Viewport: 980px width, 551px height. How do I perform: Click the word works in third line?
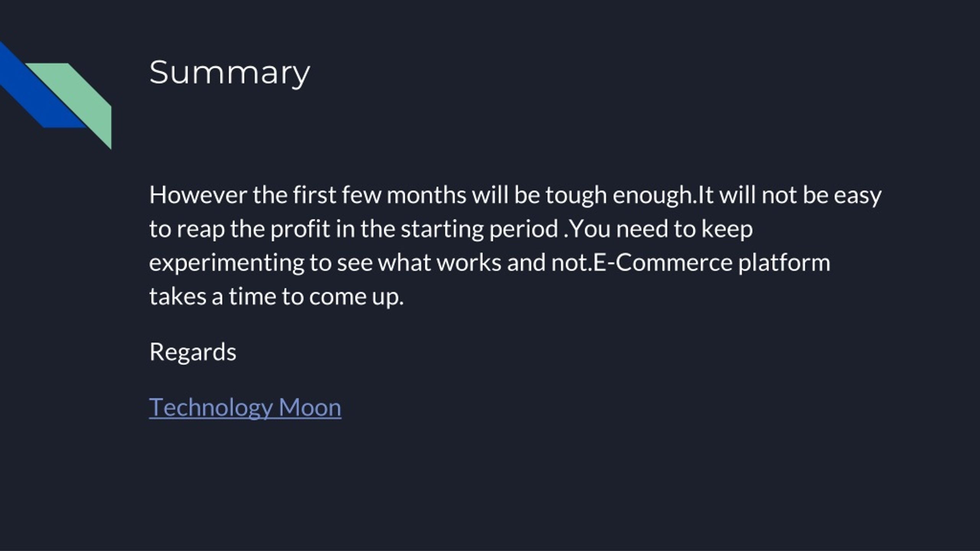tap(469, 263)
